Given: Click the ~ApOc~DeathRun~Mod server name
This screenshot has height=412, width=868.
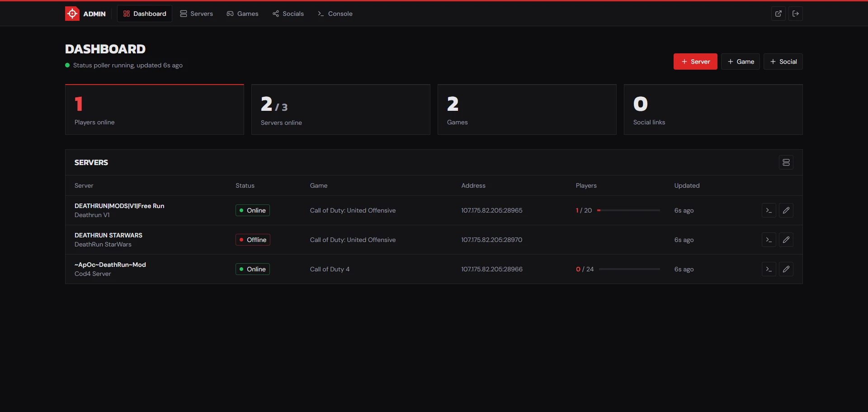Looking at the screenshot, I should [x=110, y=265].
